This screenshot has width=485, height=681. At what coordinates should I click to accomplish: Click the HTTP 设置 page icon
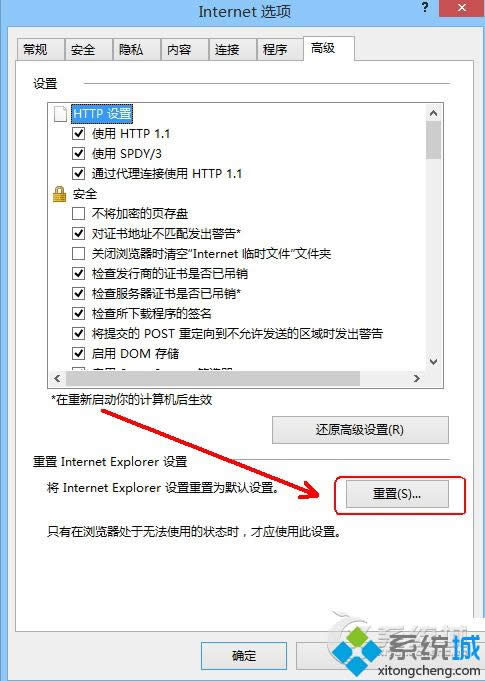pyautogui.click(x=59, y=114)
